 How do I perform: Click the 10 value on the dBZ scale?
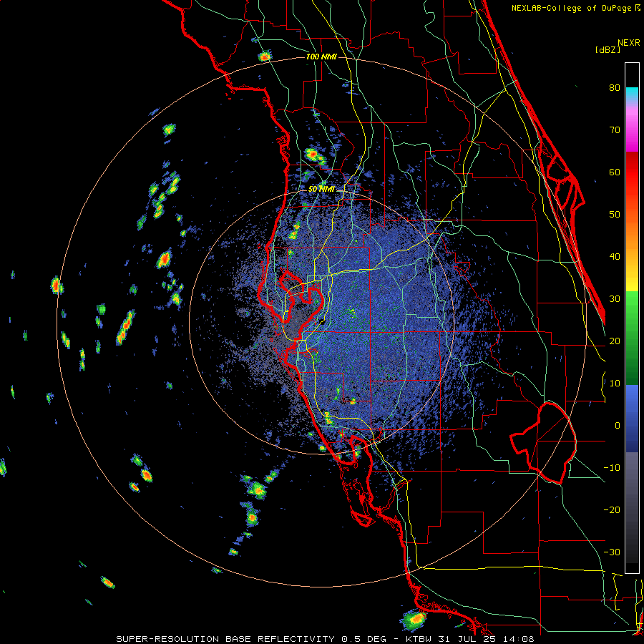615,384
